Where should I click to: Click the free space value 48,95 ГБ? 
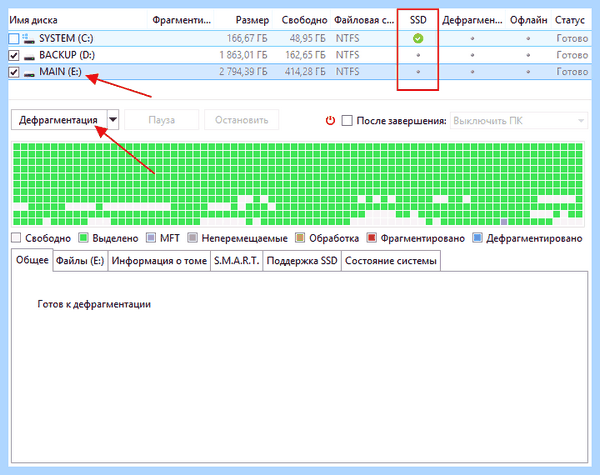coord(307,38)
